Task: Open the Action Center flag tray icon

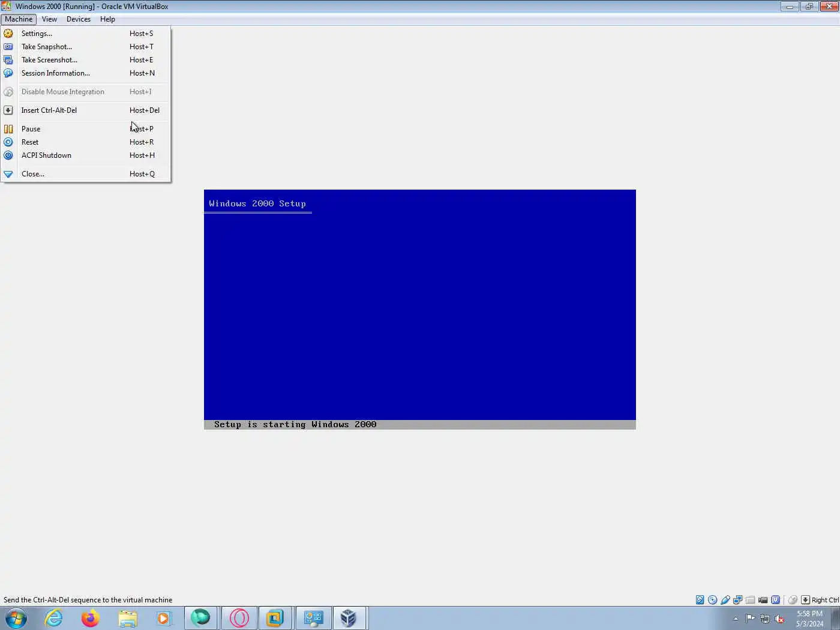Action: (750, 619)
